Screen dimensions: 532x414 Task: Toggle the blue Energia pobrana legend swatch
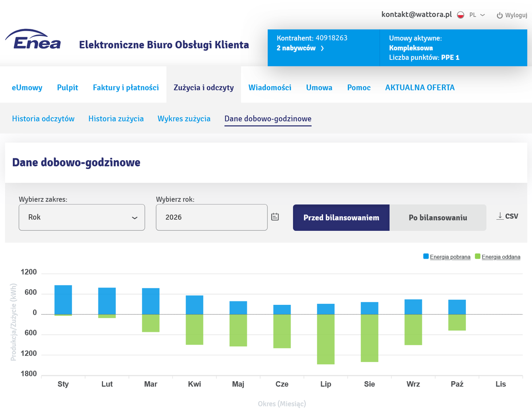pos(426,256)
